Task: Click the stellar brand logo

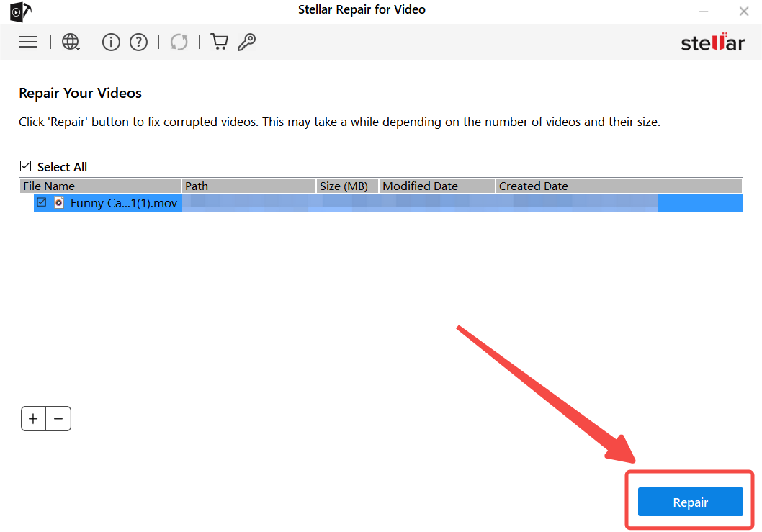Action: tap(712, 42)
